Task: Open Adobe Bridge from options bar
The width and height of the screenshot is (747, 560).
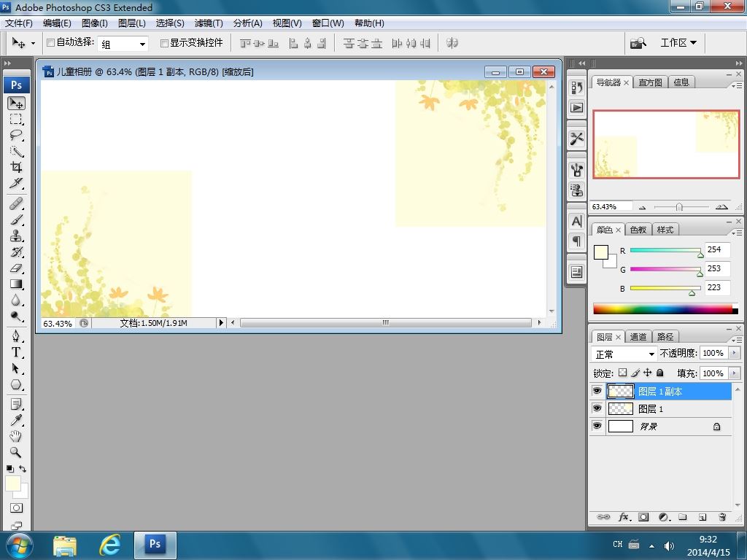Action: point(638,43)
